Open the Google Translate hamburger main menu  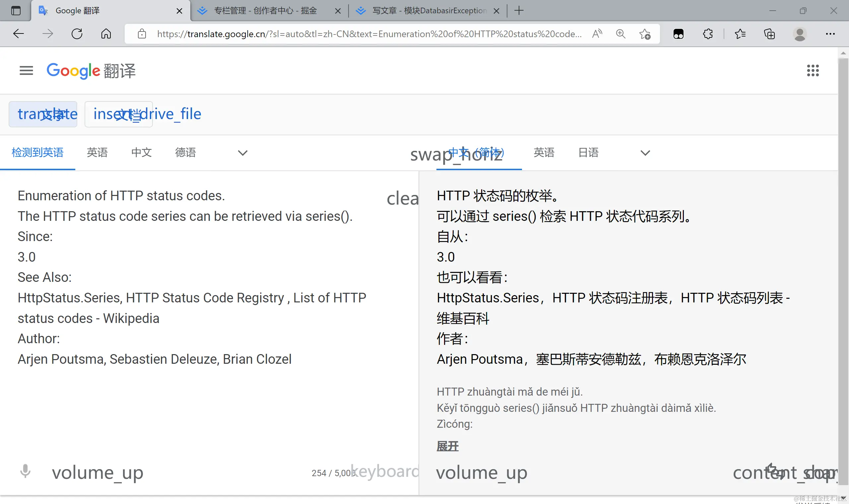(26, 71)
